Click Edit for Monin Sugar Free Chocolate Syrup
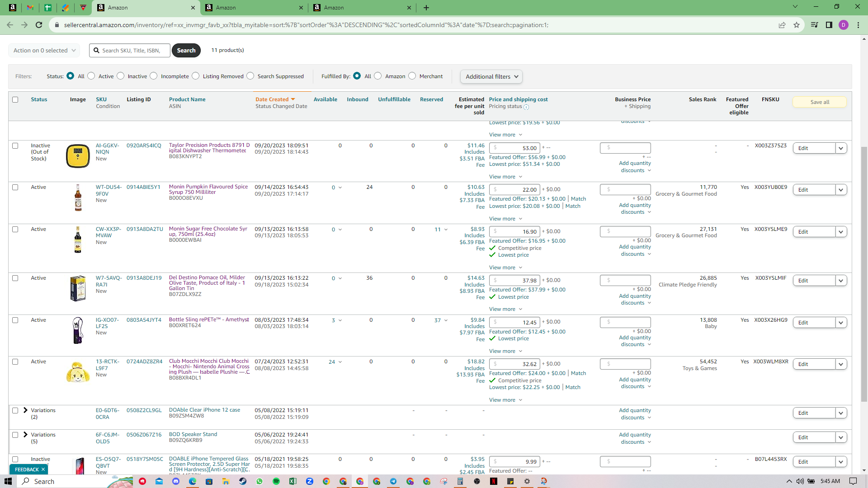This screenshot has width=868, height=488. (814, 232)
